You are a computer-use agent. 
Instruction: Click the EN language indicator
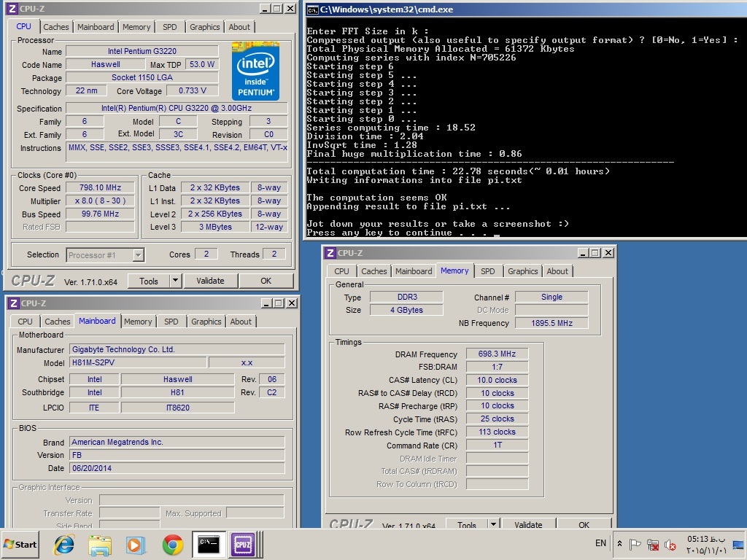tap(601, 543)
